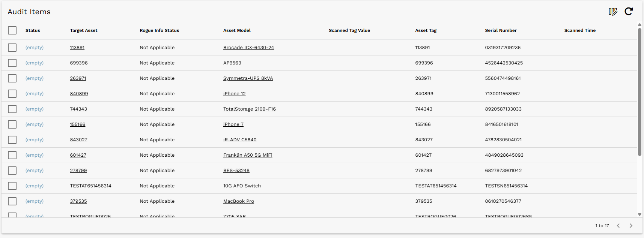Go to next page arrow
This screenshot has height=238, width=644.
[x=631, y=226]
